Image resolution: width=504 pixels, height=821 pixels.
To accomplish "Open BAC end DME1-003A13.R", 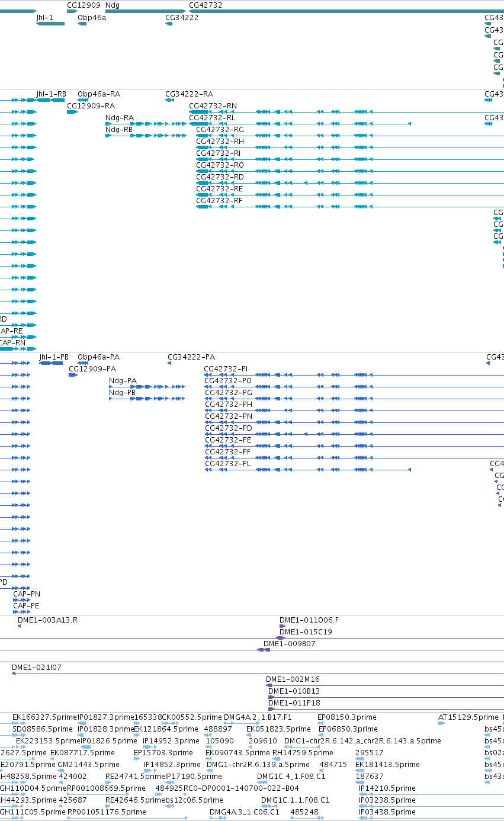I will (48, 620).
